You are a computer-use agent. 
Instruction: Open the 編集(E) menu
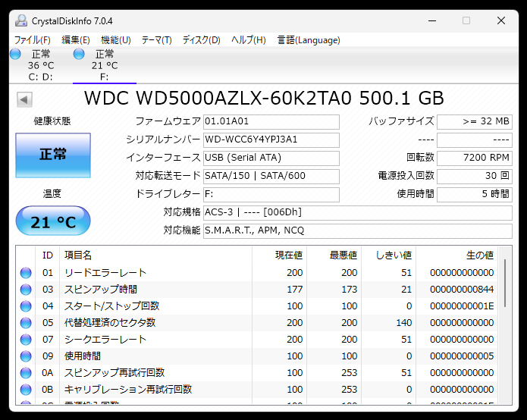(76, 40)
